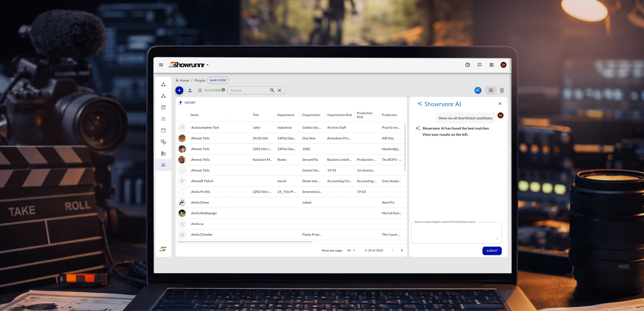The width and height of the screenshot is (644, 311).
Task: Click the blue add person plus button
Action: coord(179,90)
